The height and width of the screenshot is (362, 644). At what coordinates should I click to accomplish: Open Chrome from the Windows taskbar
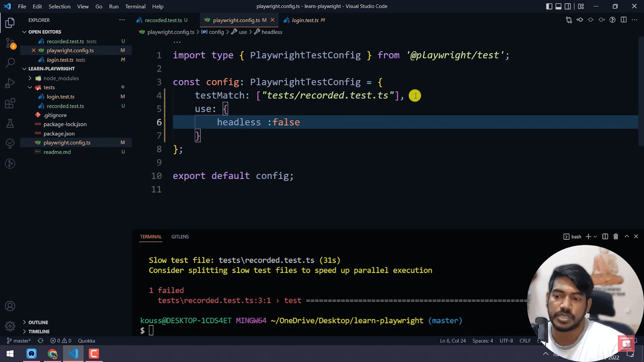point(52,354)
